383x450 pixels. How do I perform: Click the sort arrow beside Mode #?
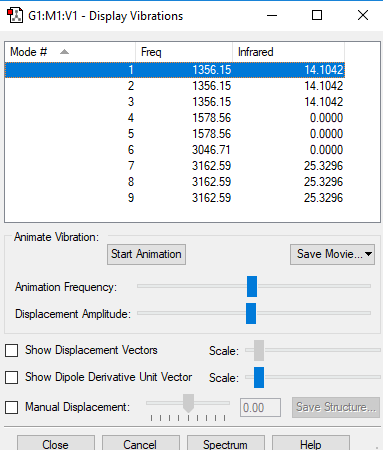(x=64, y=52)
